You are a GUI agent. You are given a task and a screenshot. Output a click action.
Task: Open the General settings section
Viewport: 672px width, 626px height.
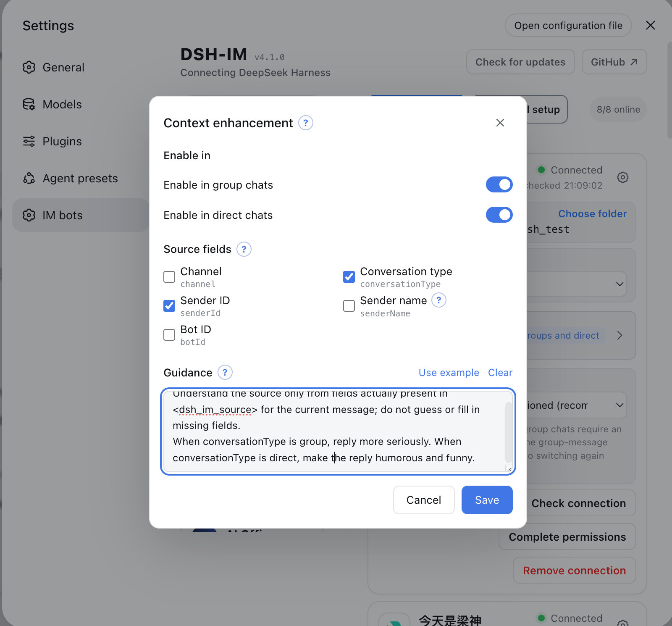[80, 67]
